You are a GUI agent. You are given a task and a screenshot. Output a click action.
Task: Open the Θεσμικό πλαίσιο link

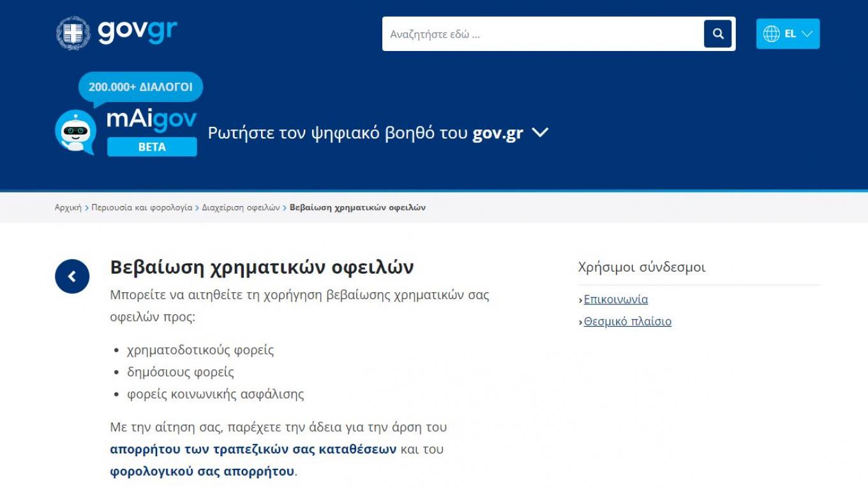click(x=627, y=322)
